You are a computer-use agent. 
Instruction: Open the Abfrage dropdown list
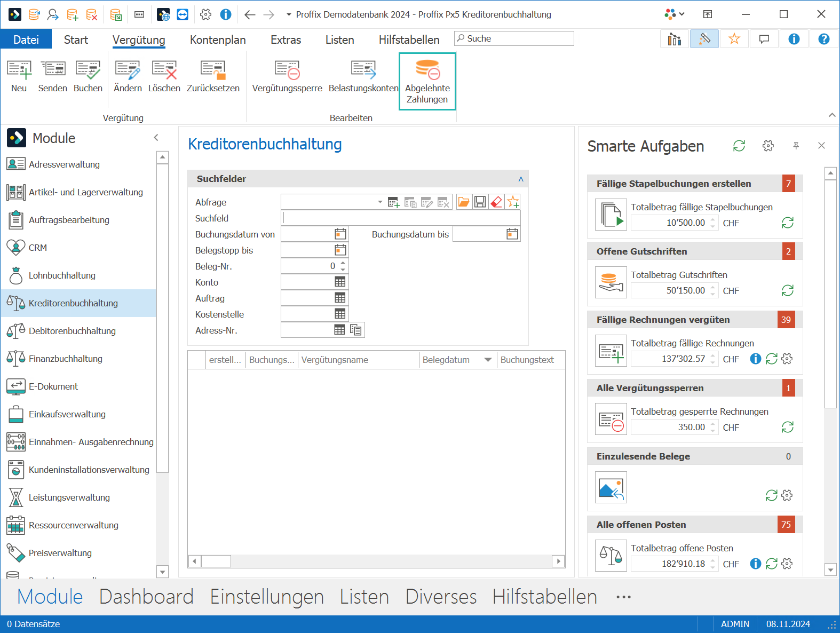(380, 202)
